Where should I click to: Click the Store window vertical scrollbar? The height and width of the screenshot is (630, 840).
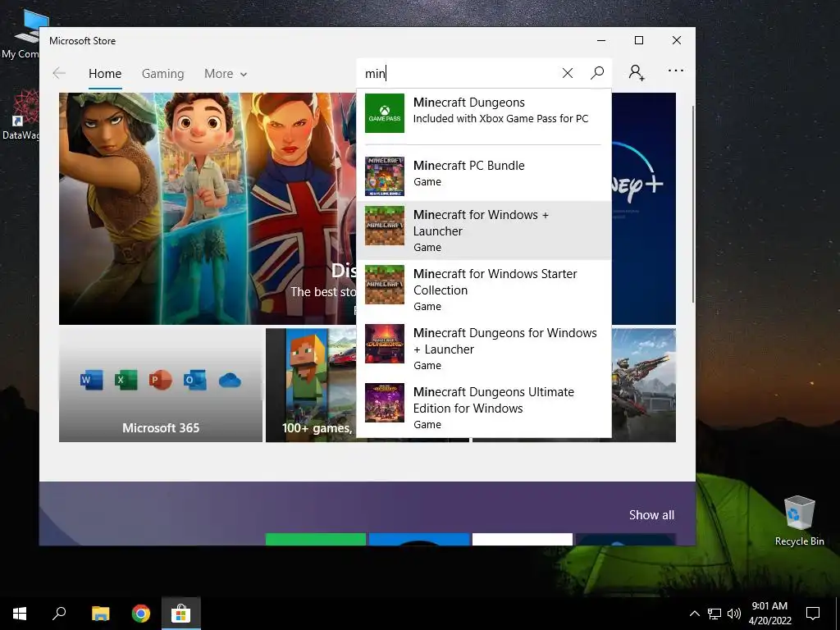[x=692, y=203]
